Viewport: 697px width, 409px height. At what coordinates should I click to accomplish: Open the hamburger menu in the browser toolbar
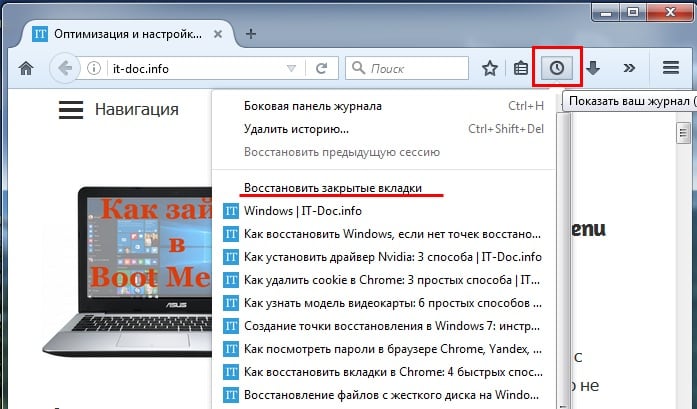coord(671,69)
